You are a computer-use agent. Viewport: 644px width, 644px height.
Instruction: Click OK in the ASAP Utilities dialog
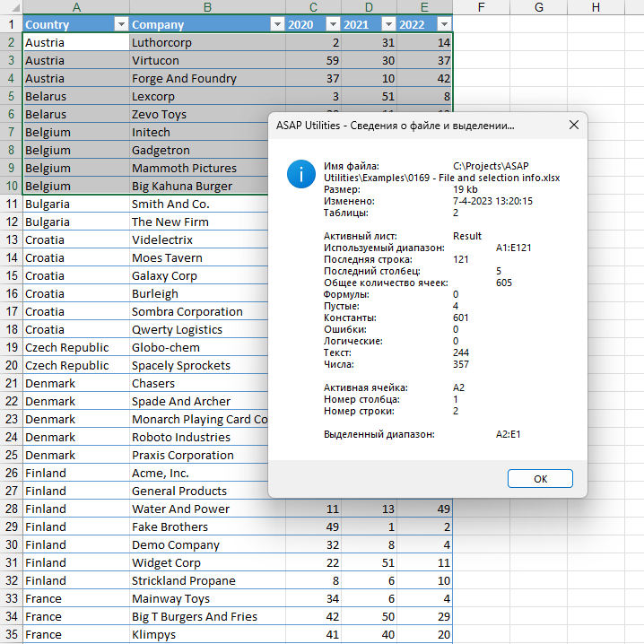tap(540, 479)
